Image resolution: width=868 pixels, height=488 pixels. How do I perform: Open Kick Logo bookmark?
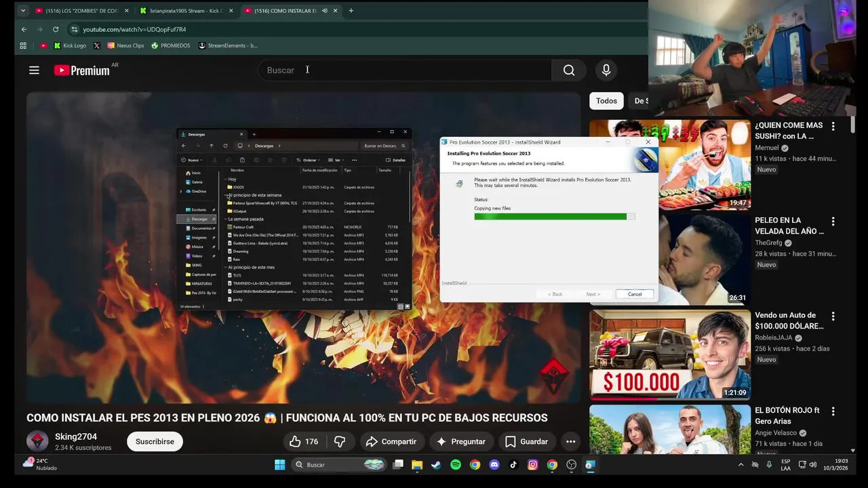[x=70, y=45]
